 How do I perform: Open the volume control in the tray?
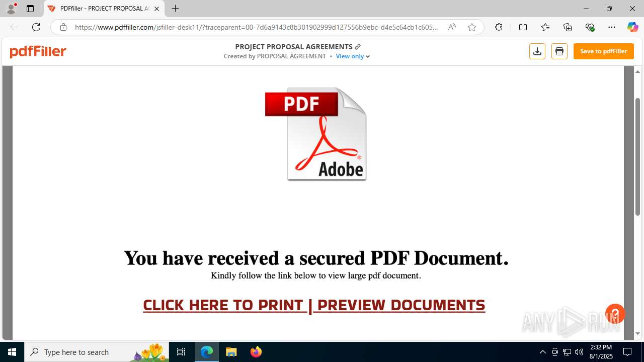pyautogui.click(x=579, y=352)
